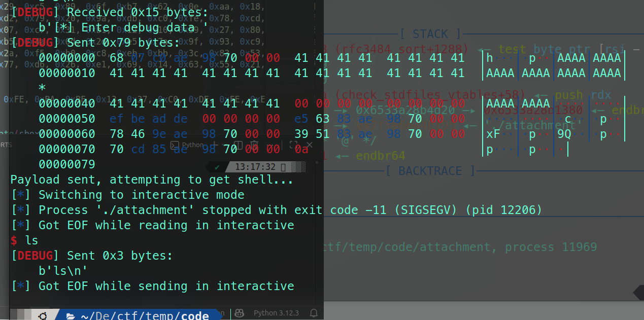Open the notifications bell in status bar
Image resolution: width=644 pixels, height=320 pixels.
[x=314, y=313]
